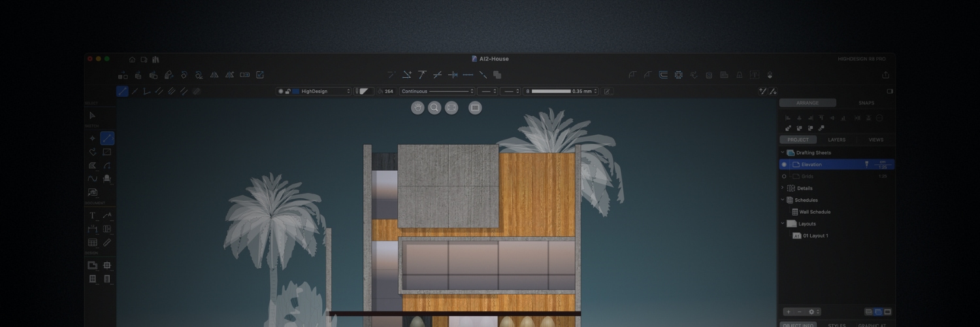980x327 pixels.
Task: Select the Line tool in left palette
Action: pos(107,138)
